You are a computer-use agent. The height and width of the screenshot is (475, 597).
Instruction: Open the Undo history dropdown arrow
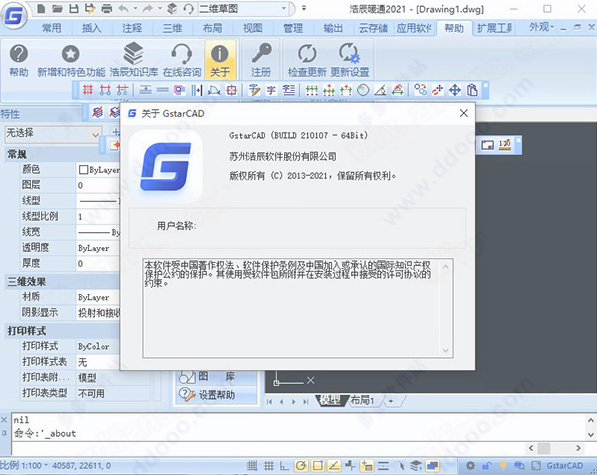pos(135,8)
